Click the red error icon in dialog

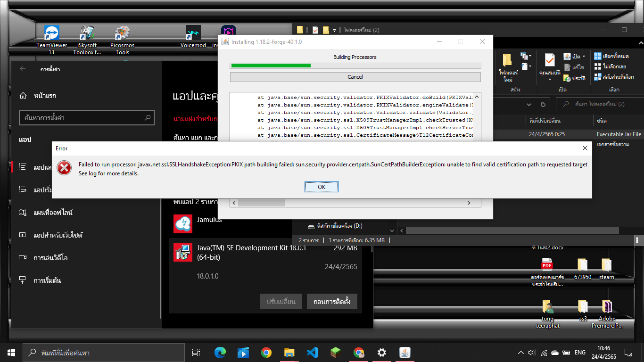coord(64,168)
